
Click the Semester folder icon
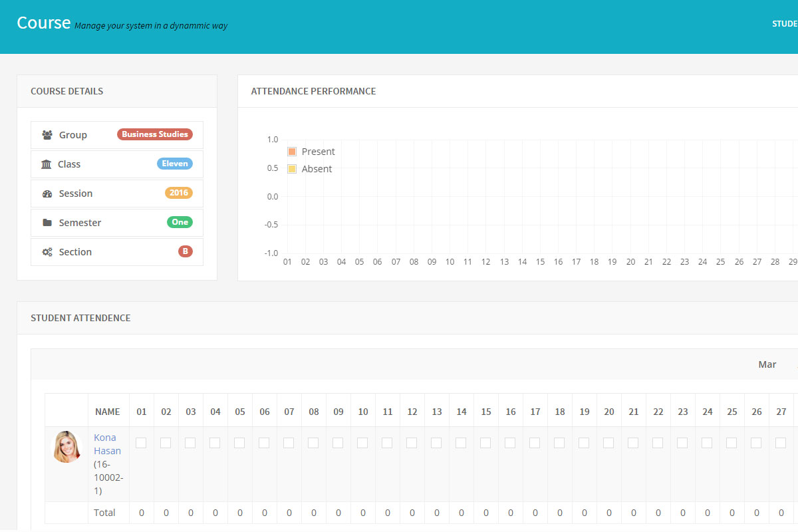47,223
